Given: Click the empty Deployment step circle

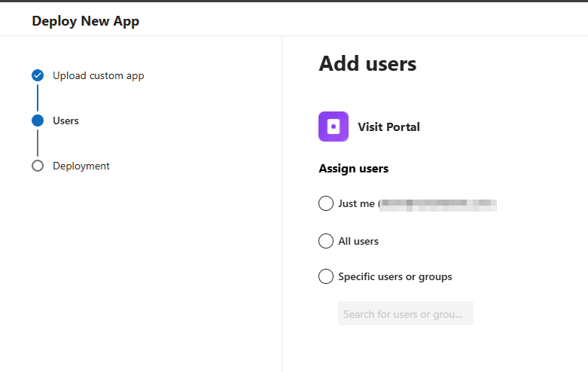Looking at the screenshot, I should point(38,166).
